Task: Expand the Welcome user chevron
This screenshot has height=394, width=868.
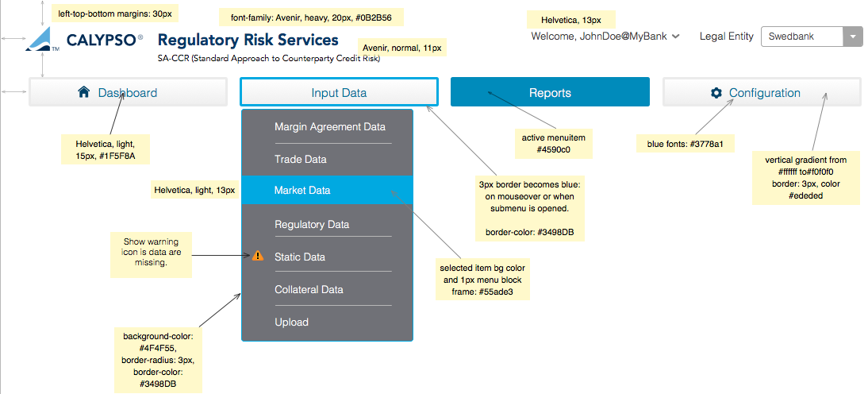Action: (x=675, y=37)
